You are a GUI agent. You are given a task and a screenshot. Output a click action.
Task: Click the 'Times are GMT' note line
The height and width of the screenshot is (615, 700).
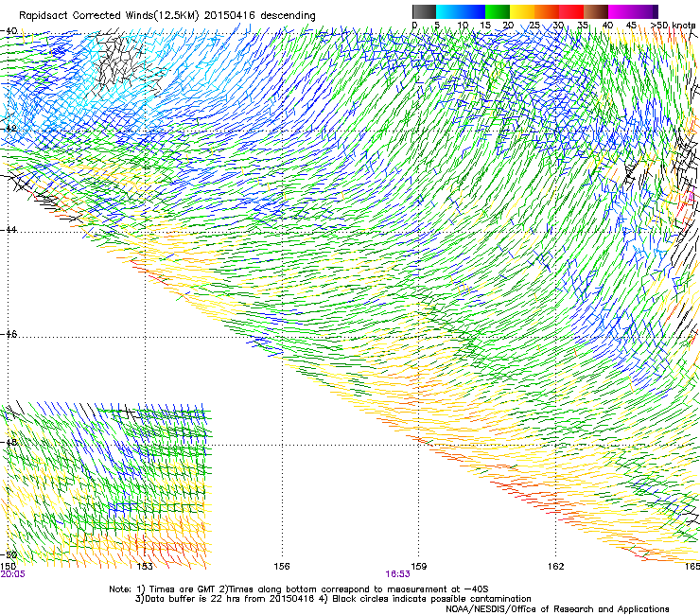coord(299,589)
